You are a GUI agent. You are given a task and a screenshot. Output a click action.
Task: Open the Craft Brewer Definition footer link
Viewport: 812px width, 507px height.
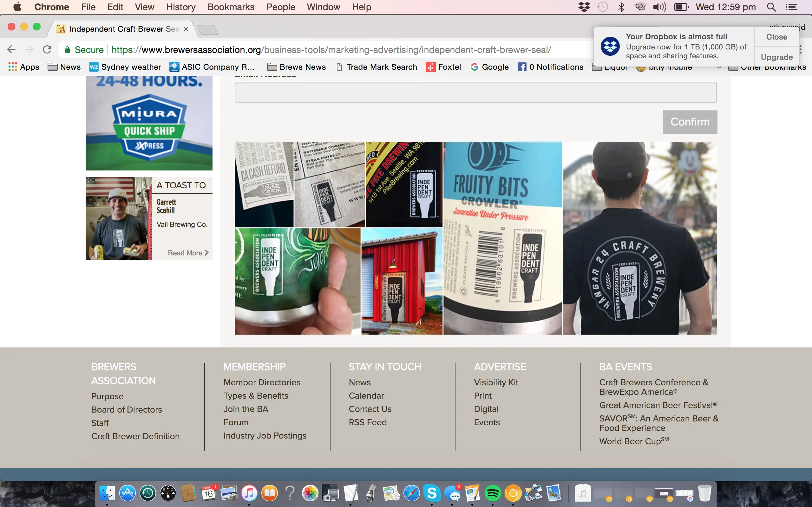click(x=135, y=436)
